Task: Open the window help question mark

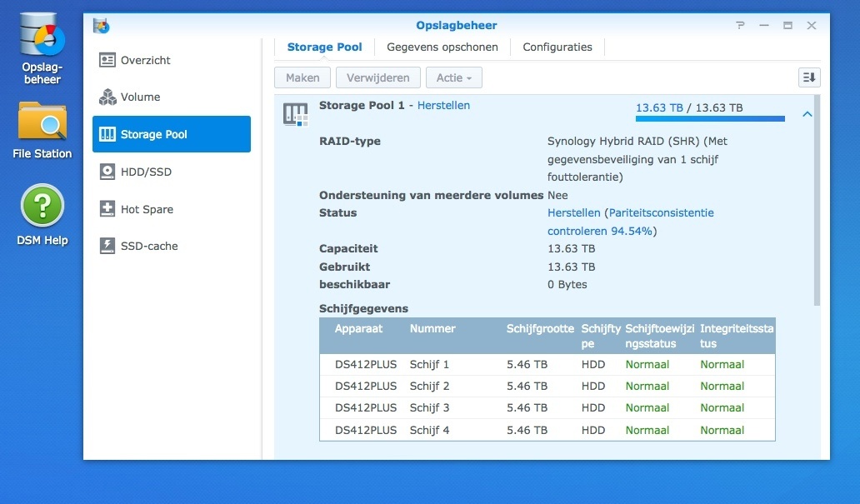Action: pyautogui.click(x=740, y=25)
